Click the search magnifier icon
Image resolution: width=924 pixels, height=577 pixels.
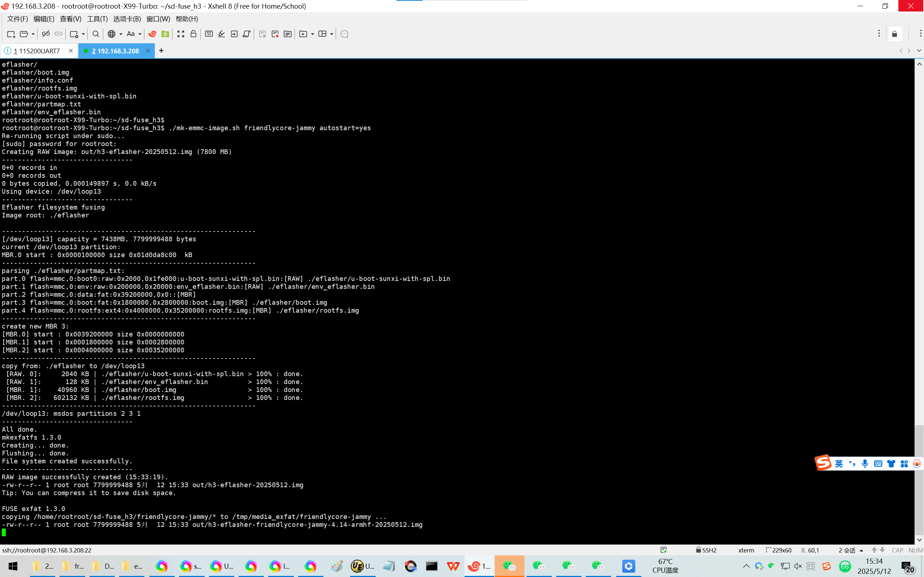(x=96, y=34)
